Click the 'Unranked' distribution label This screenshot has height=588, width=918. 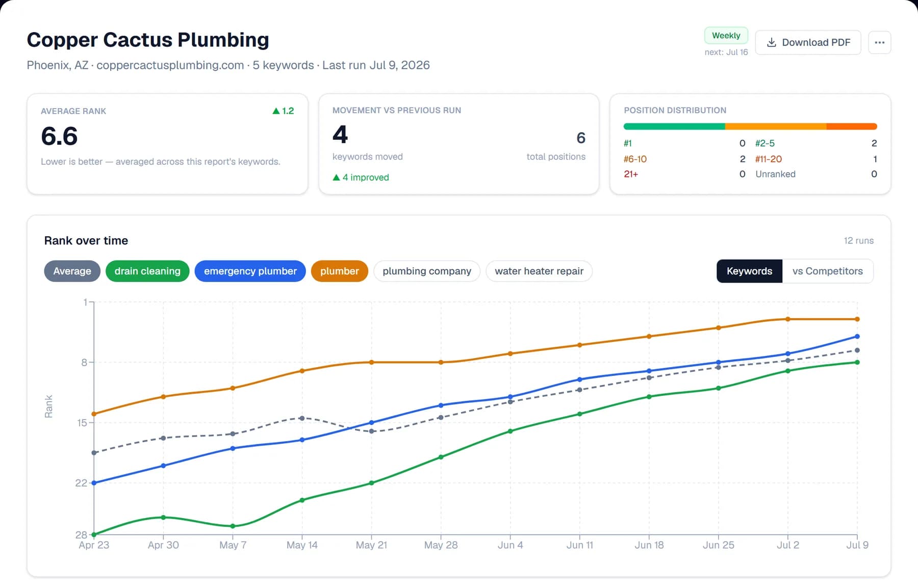775,174
